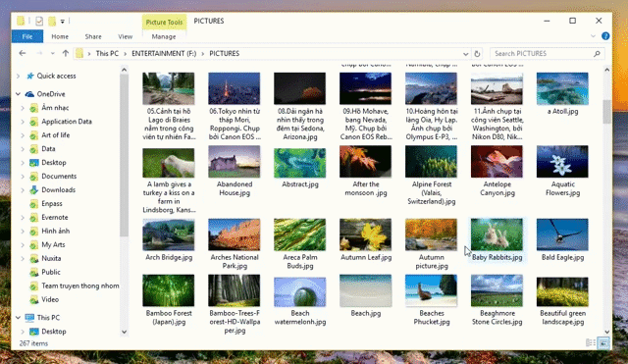This screenshot has width=628, height=364.
Task: Select the Documents folder under OneDrive
Action: click(x=59, y=177)
